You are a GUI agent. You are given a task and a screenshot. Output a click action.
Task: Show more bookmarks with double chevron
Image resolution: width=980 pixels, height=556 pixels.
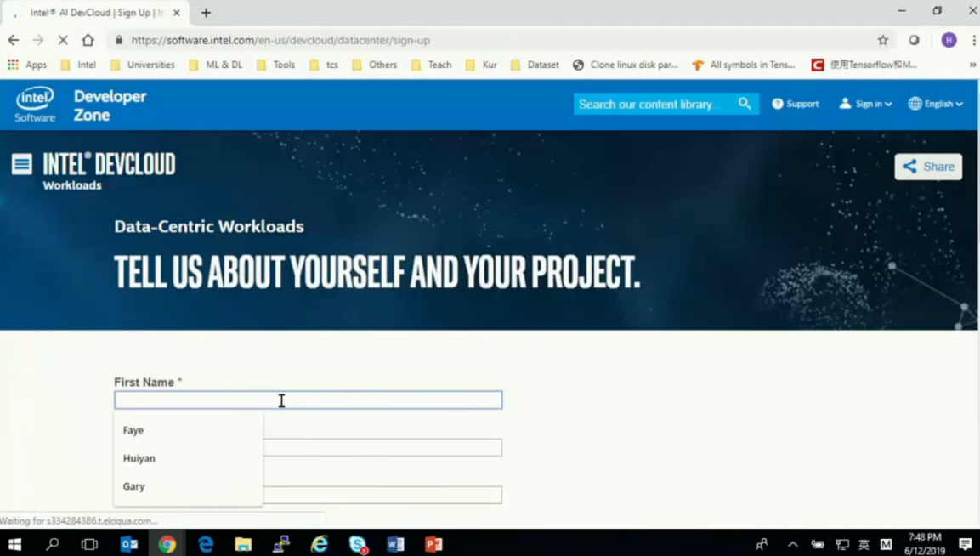[972, 65]
